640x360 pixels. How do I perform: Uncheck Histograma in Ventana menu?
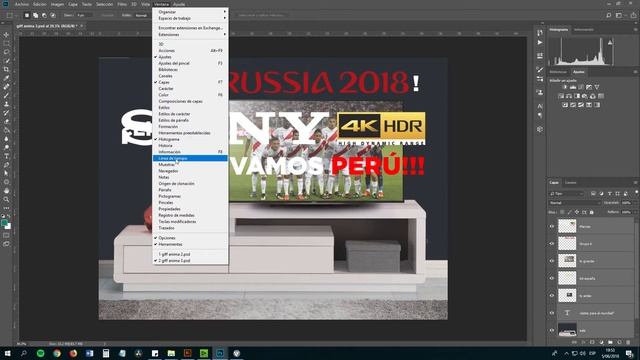[190, 139]
